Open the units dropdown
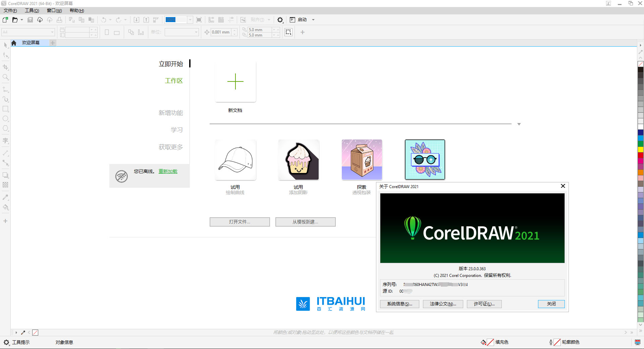The width and height of the screenshot is (644, 349). (x=196, y=32)
